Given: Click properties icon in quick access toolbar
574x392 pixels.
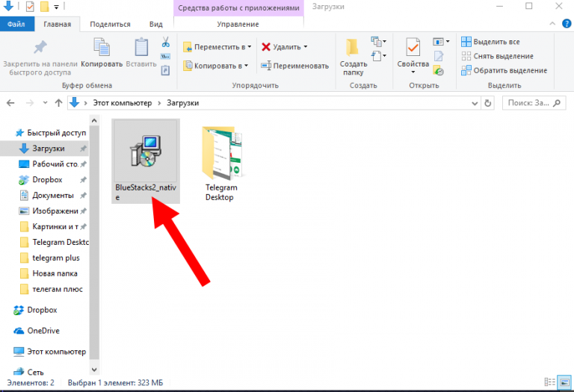Looking at the screenshot, I should (x=30, y=6).
